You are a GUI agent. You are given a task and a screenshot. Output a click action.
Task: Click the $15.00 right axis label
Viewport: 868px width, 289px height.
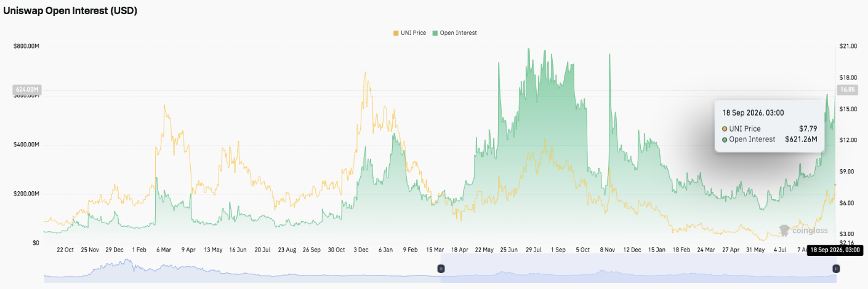848,109
